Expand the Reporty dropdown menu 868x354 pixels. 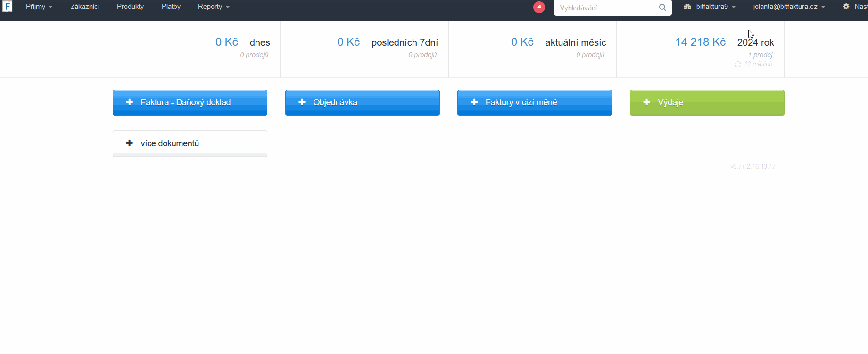click(x=214, y=7)
